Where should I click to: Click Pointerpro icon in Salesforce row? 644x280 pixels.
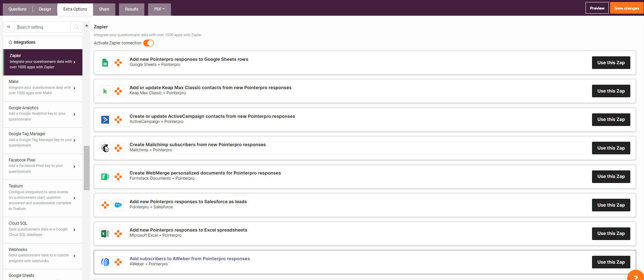[105, 205]
